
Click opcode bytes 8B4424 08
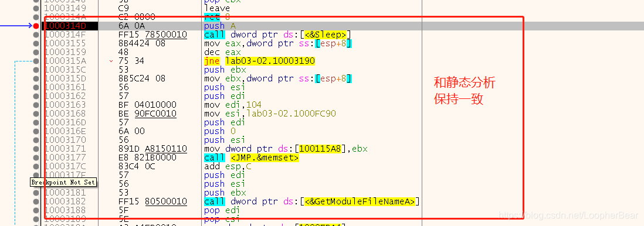coord(142,43)
